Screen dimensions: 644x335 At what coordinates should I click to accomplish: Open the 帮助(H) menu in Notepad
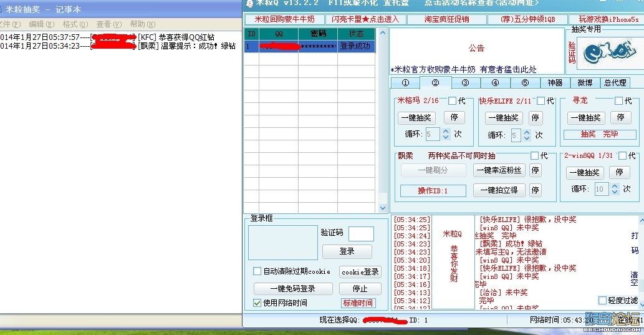click(x=143, y=24)
